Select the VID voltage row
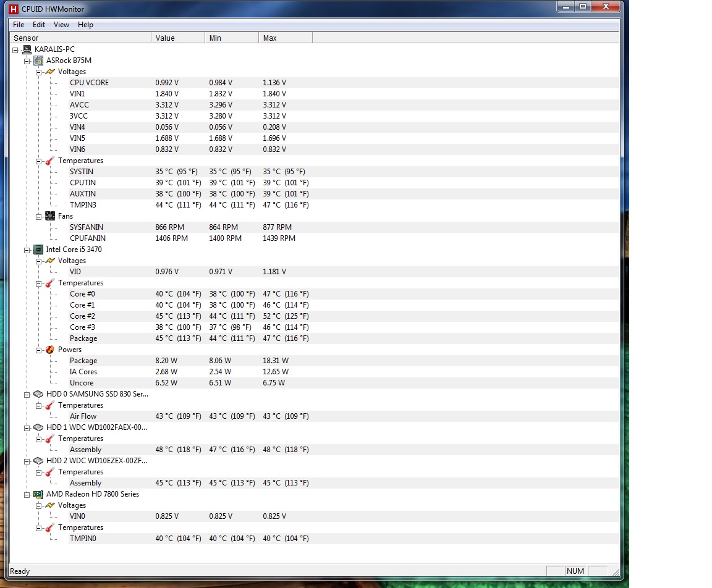 (x=343, y=271)
